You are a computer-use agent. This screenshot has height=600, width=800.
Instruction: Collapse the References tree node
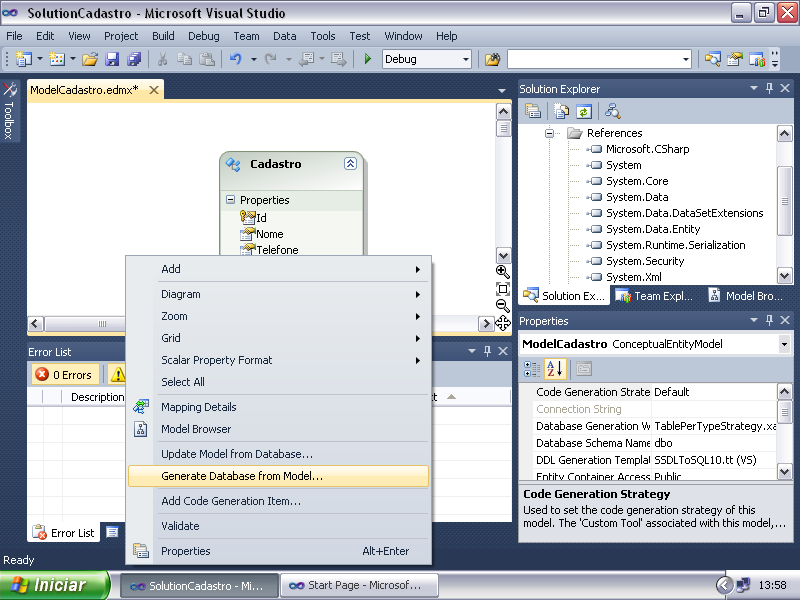click(x=549, y=133)
